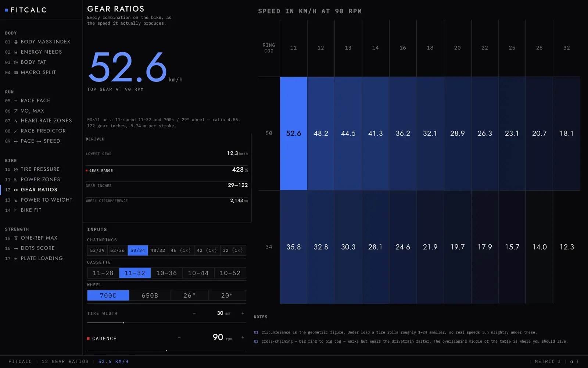Select the Plate Loading icon

click(16, 259)
